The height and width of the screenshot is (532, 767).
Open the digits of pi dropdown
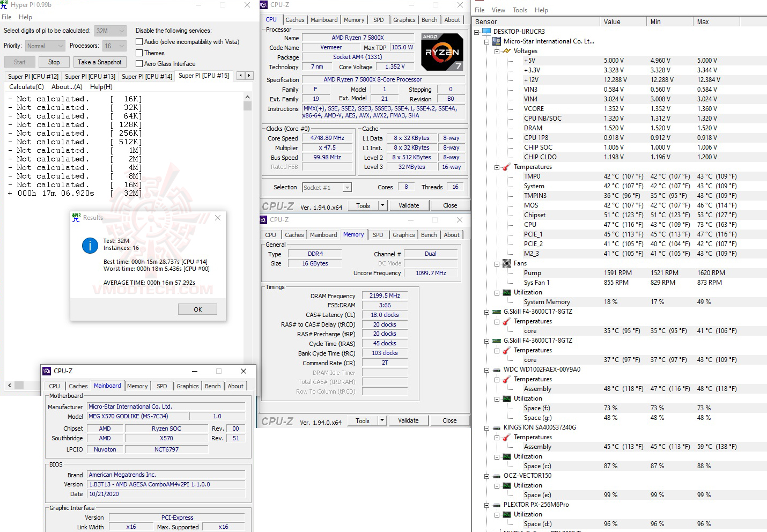pyautogui.click(x=110, y=31)
